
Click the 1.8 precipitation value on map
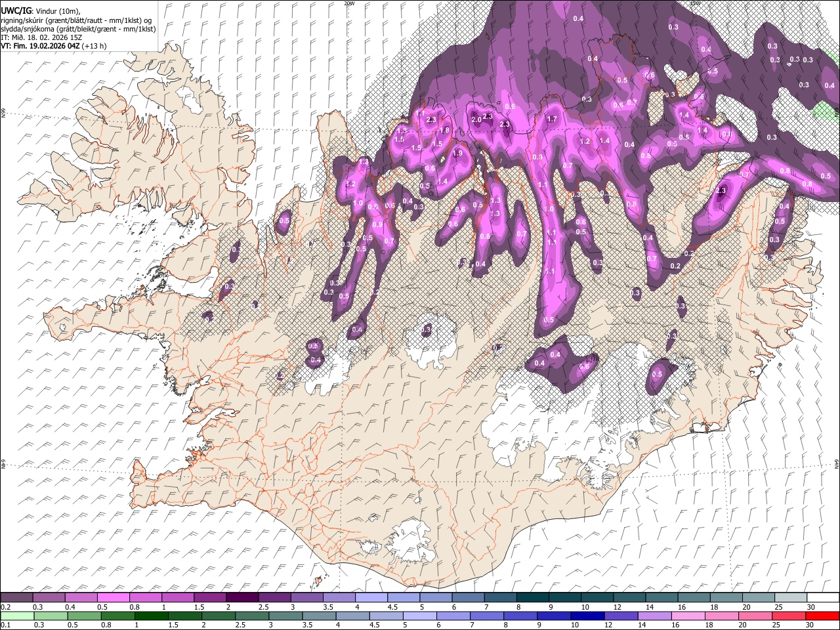pos(444,131)
